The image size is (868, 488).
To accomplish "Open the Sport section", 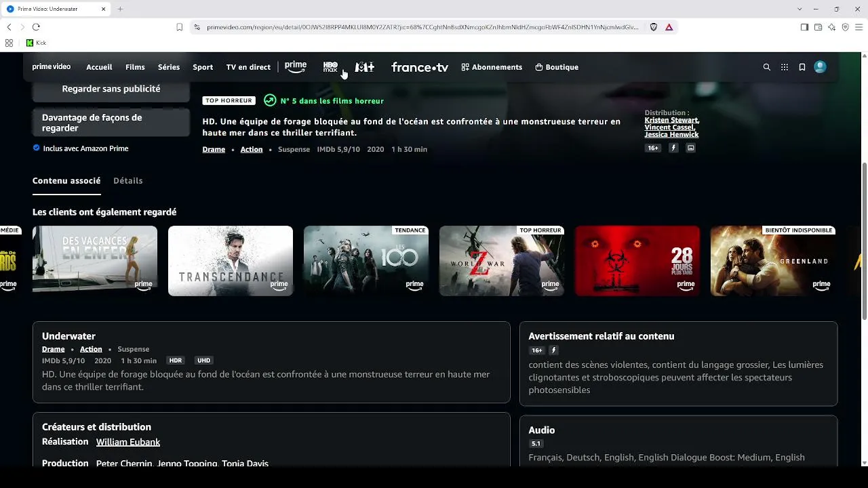I will (203, 67).
